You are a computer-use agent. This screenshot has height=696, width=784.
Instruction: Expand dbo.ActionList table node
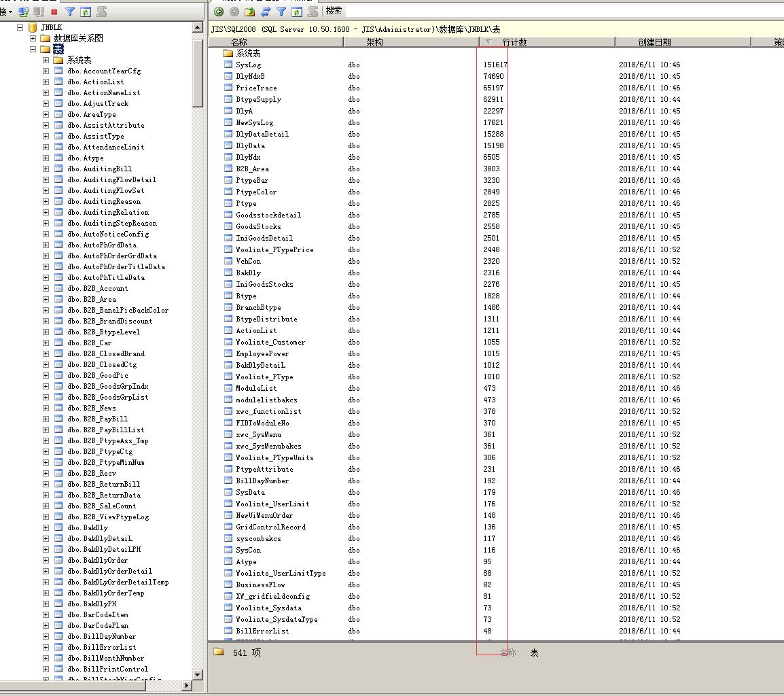pos(46,82)
